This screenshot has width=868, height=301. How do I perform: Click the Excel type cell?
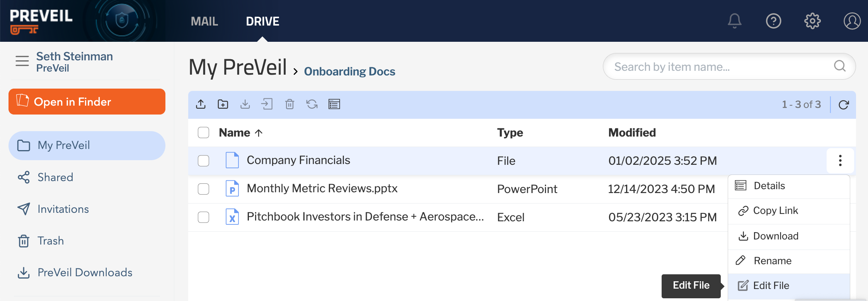click(511, 217)
